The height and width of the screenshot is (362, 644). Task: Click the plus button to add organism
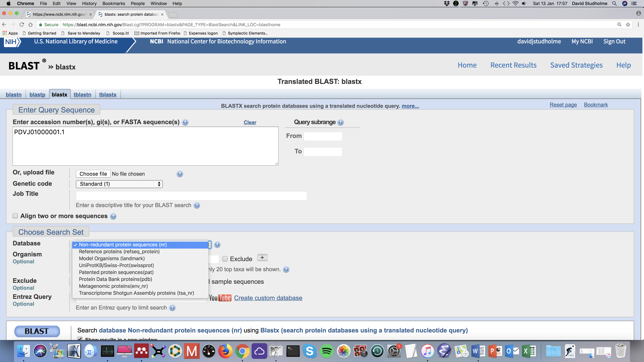(262, 258)
